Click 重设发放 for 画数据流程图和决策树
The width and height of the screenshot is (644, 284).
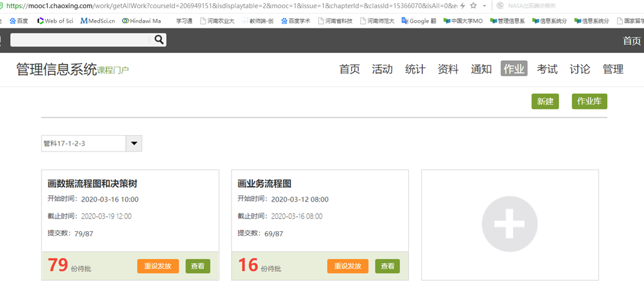pos(158,266)
